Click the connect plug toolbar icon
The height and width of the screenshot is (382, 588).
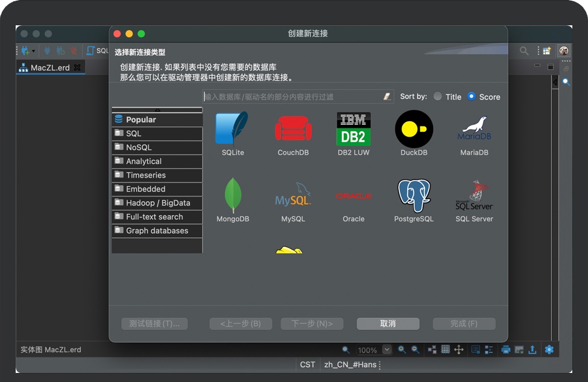47,51
